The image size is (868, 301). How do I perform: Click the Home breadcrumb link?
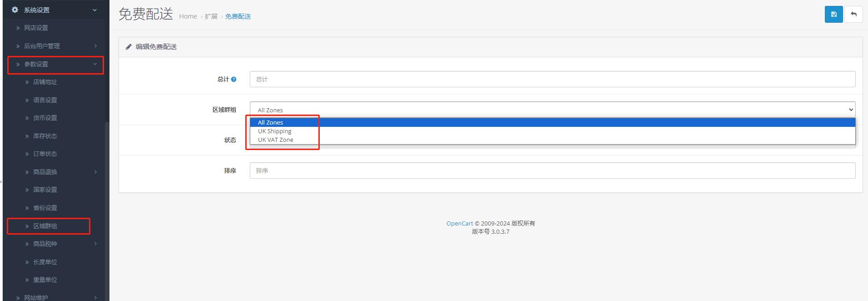[188, 16]
